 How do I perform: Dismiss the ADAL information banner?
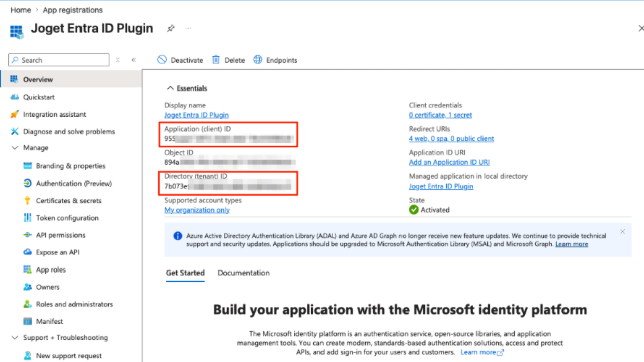(x=623, y=232)
